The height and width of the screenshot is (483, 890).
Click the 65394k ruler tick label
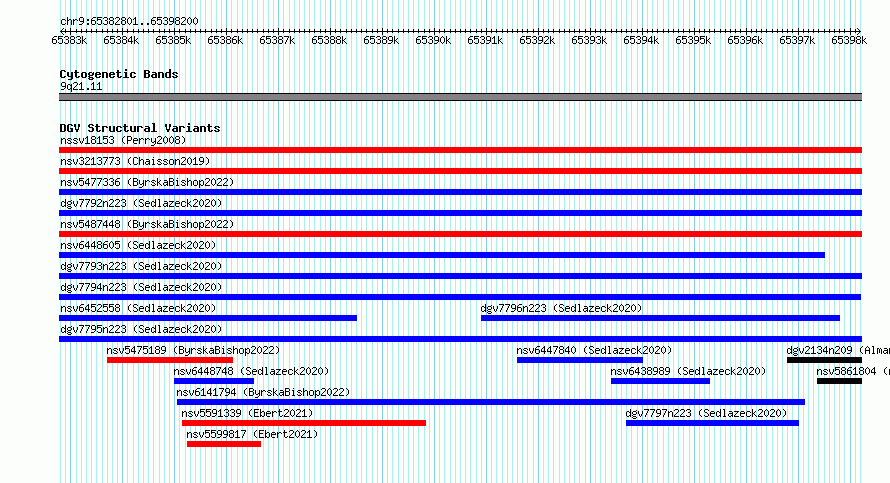pos(641,40)
